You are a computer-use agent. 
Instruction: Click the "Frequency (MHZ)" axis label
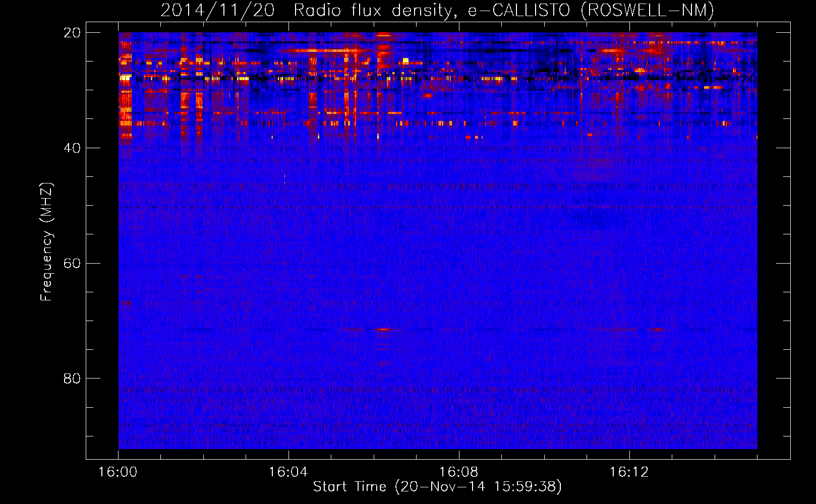[x=46, y=242]
